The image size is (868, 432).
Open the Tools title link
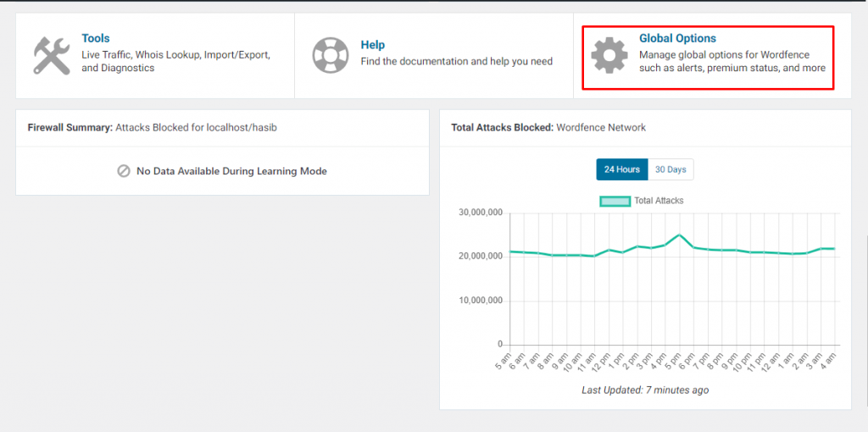(95, 38)
